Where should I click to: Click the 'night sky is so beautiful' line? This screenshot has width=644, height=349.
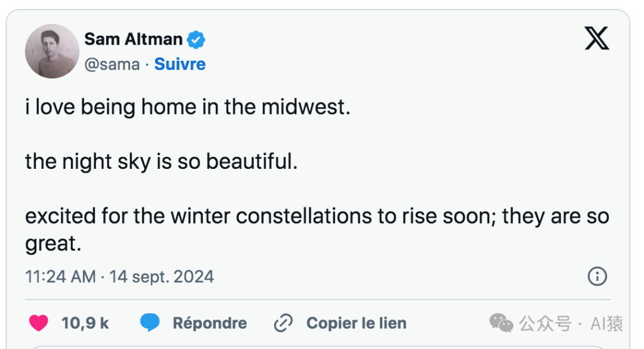pos(161,162)
